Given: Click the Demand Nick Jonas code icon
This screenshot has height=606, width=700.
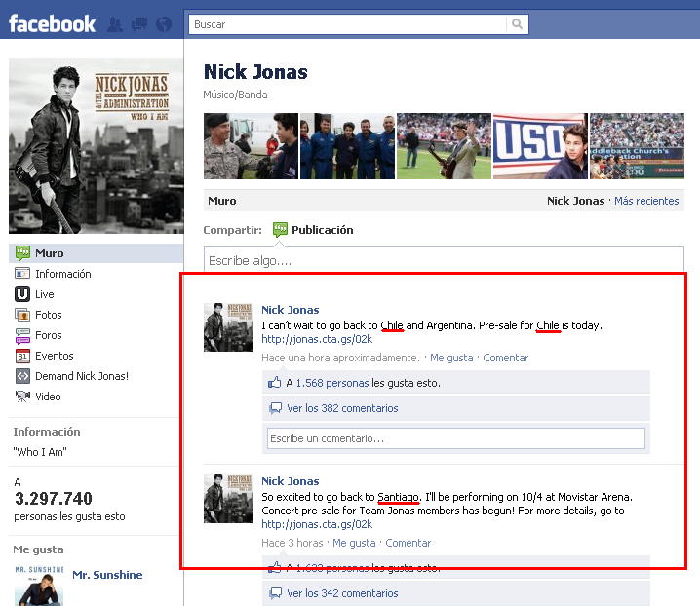Looking at the screenshot, I should click(x=22, y=376).
